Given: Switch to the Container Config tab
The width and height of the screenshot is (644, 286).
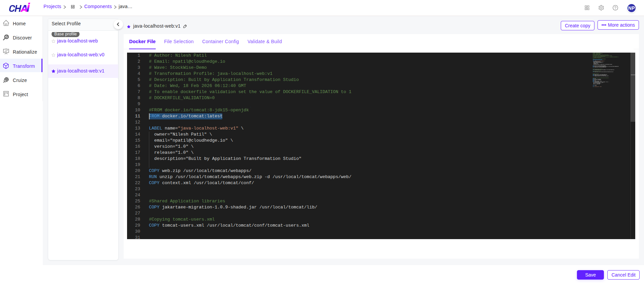Looking at the screenshot, I should pyautogui.click(x=220, y=41).
